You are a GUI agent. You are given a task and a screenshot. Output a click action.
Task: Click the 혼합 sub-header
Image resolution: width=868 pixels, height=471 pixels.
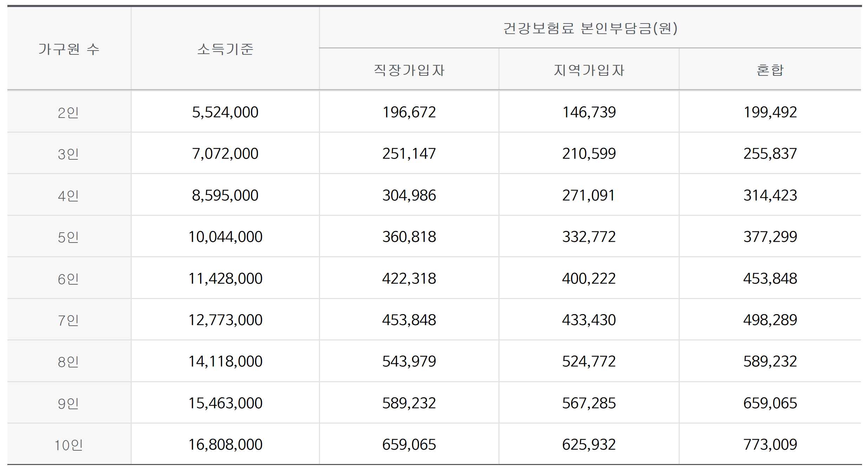[x=770, y=70]
